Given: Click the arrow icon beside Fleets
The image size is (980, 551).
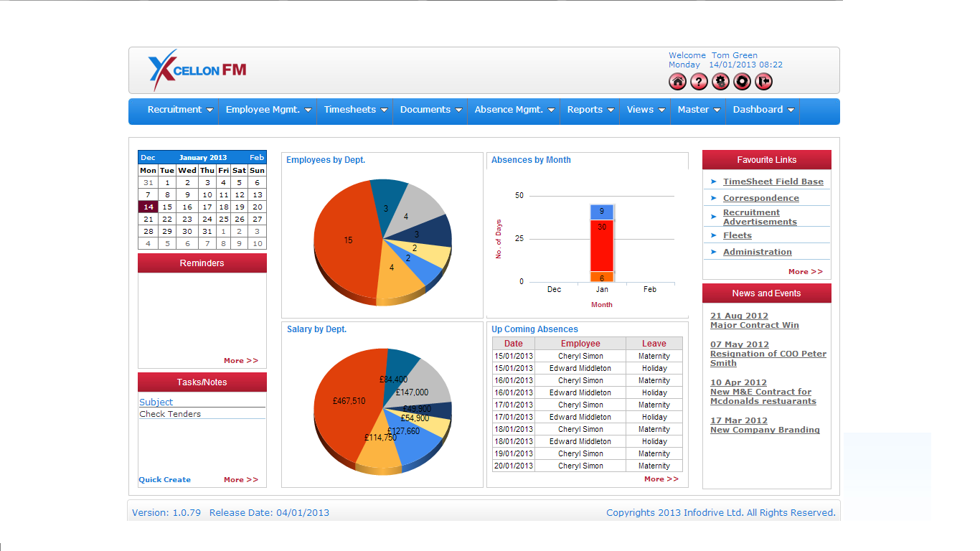Looking at the screenshot, I should pos(713,235).
